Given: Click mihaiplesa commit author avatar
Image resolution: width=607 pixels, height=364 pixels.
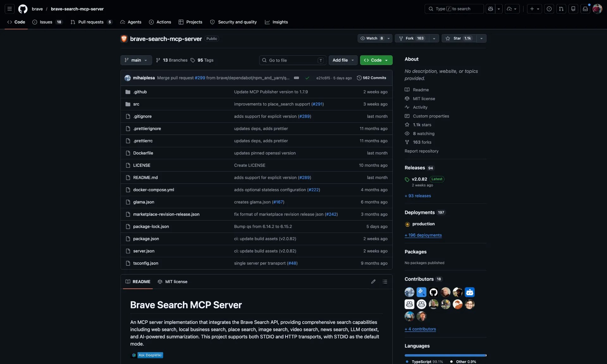Looking at the screenshot, I should [x=128, y=78].
